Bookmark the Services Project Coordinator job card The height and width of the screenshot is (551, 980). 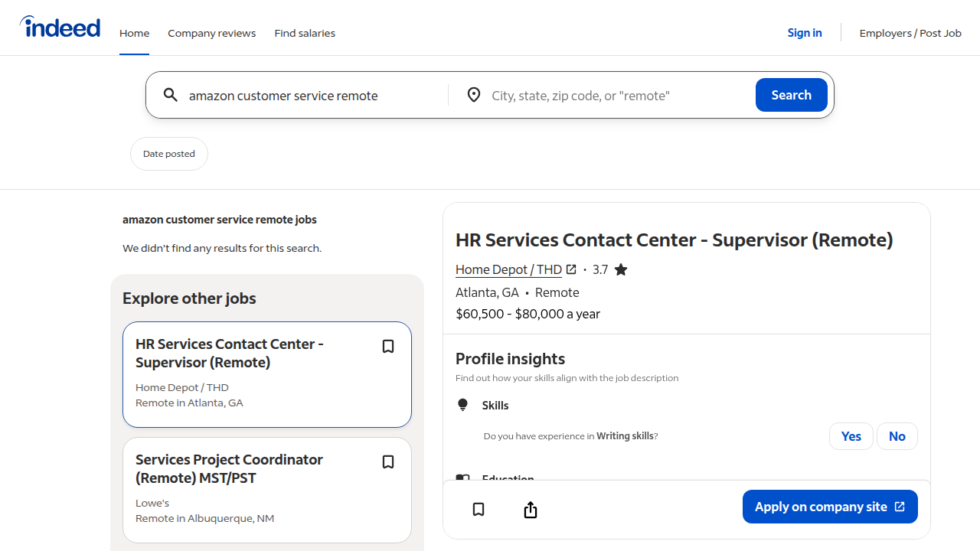pyautogui.click(x=388, y=461)
